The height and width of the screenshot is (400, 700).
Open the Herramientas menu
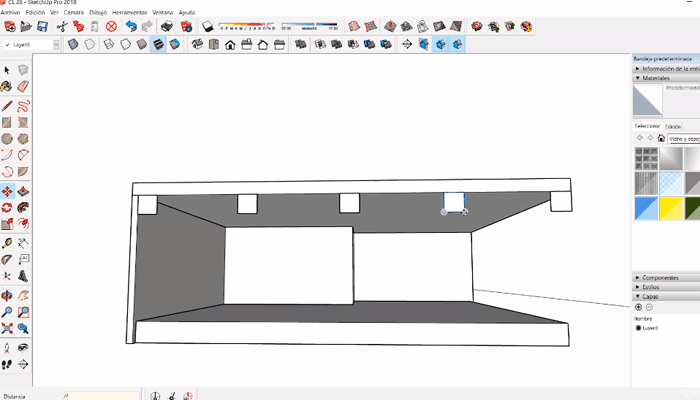[x=129, y=12]
